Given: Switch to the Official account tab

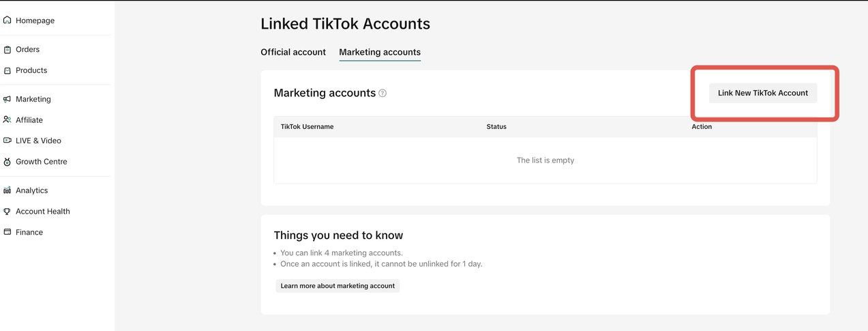Looking at the screenshot, I should pyautogui.click(x=293, y=52).
